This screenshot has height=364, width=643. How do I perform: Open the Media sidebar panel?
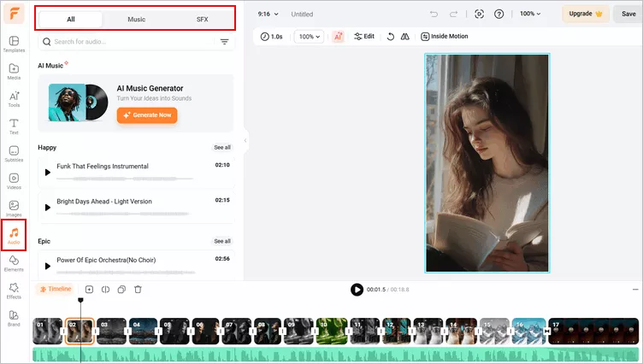click(14, 72)
